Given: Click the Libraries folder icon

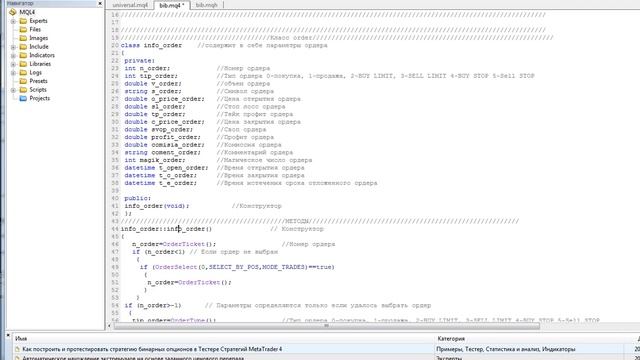Looking at the screenshot, I should tap(23, 64).
